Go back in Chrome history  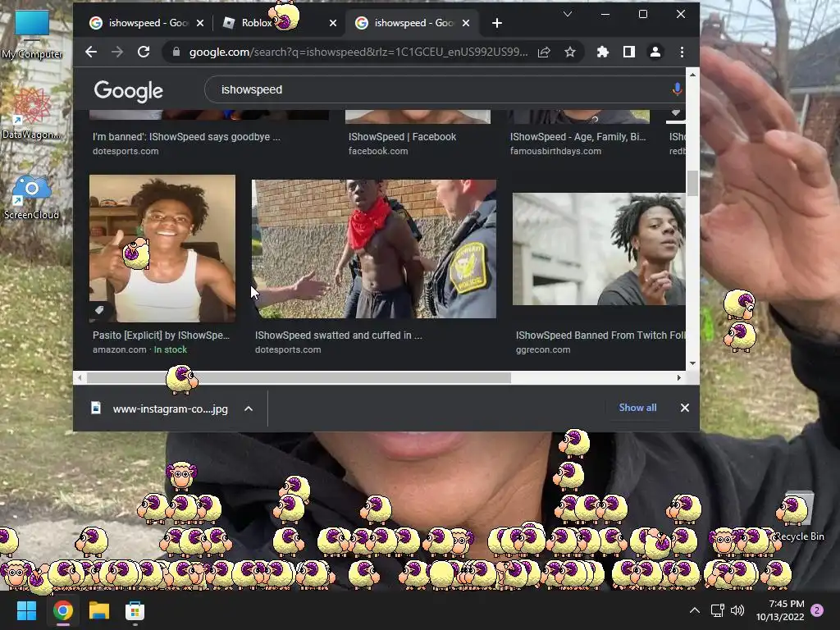(x=91, y=52)
